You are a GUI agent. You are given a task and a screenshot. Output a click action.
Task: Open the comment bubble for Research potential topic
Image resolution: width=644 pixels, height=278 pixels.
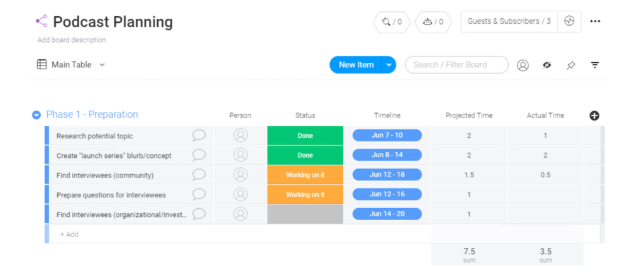click(199, 135)
